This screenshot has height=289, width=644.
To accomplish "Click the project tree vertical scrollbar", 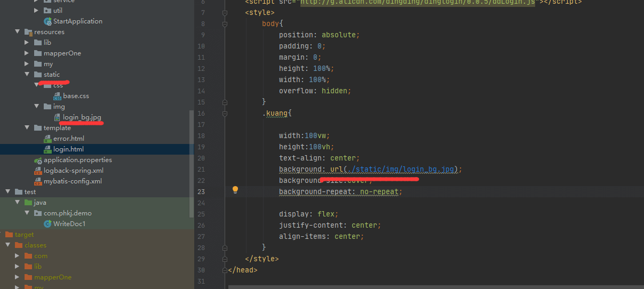I will tap(192, 160).
